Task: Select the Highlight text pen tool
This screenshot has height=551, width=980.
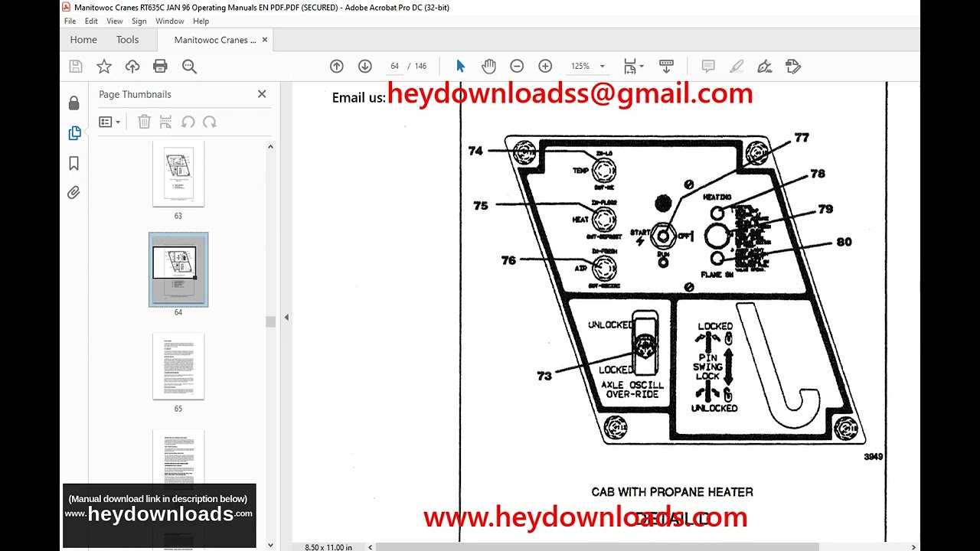Action: tap(737, 67)
